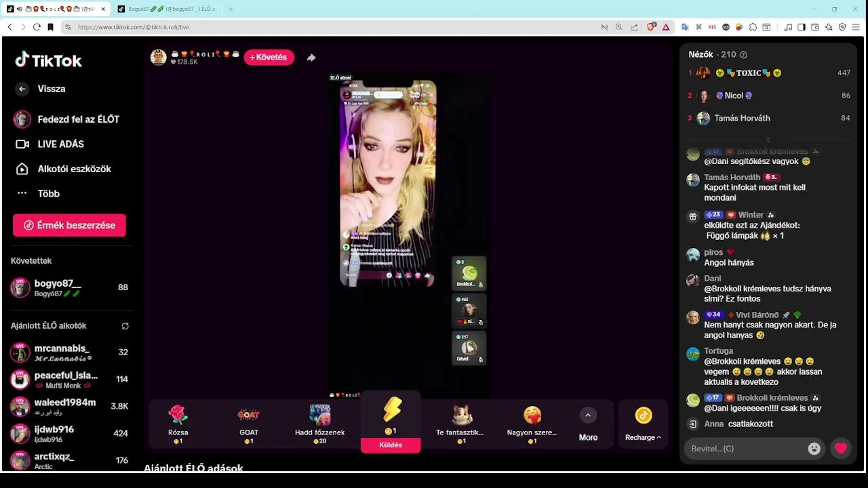Open Tamás Horváth in viewer ranking
The height and width of the screenshot is (488, 868).
tap(769, 118)
